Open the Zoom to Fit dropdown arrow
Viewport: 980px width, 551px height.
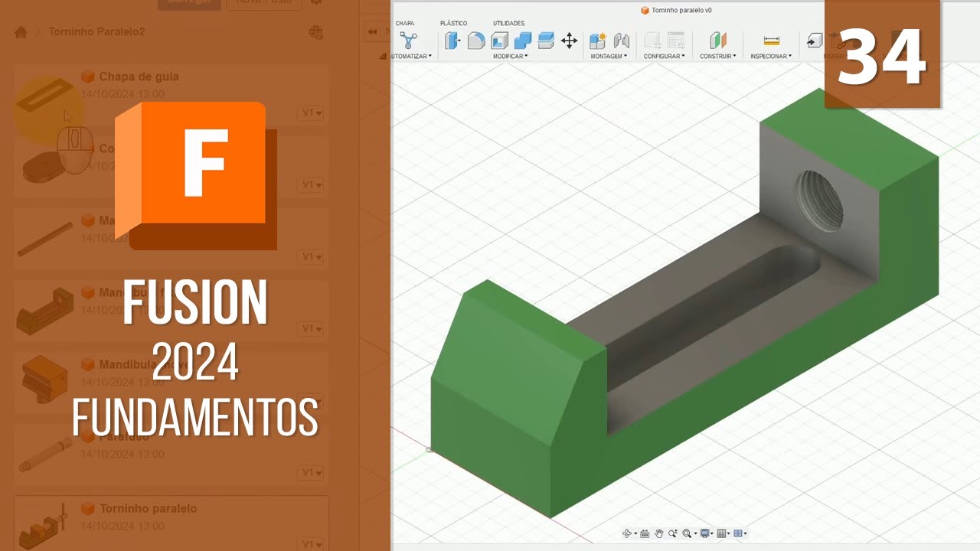click(694, 534)
